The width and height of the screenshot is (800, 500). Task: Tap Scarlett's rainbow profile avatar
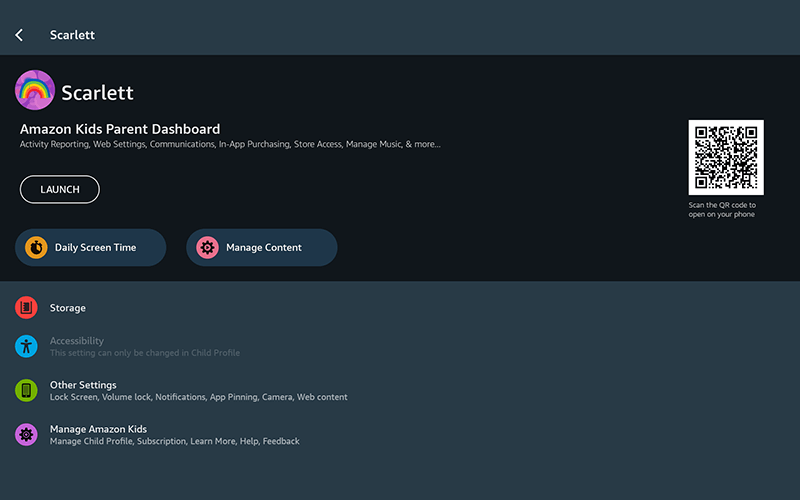click(35, 91)
